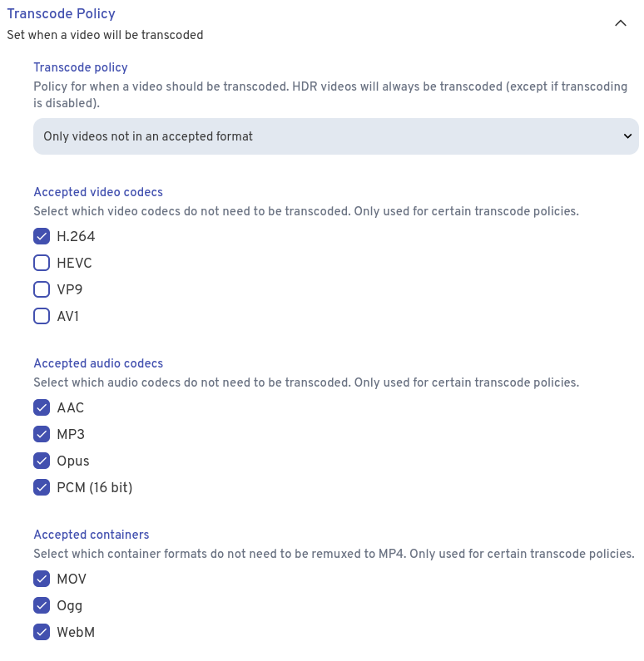Open the transcode policy dropdown
The height and width of the screenshot is (661, 644).
pos(335,136)
